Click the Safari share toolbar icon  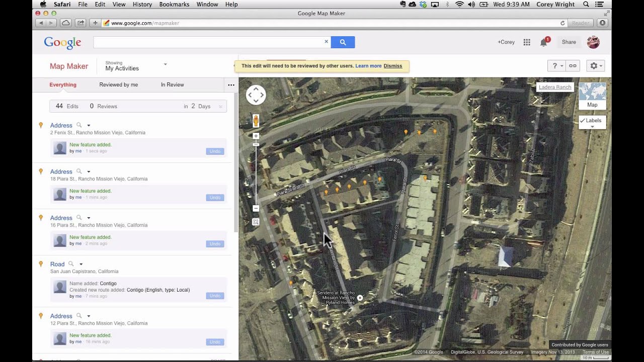80,23
